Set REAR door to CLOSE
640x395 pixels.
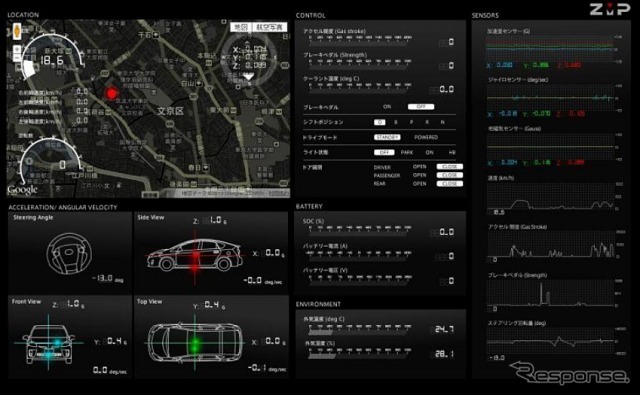click(x=449, y=184)
